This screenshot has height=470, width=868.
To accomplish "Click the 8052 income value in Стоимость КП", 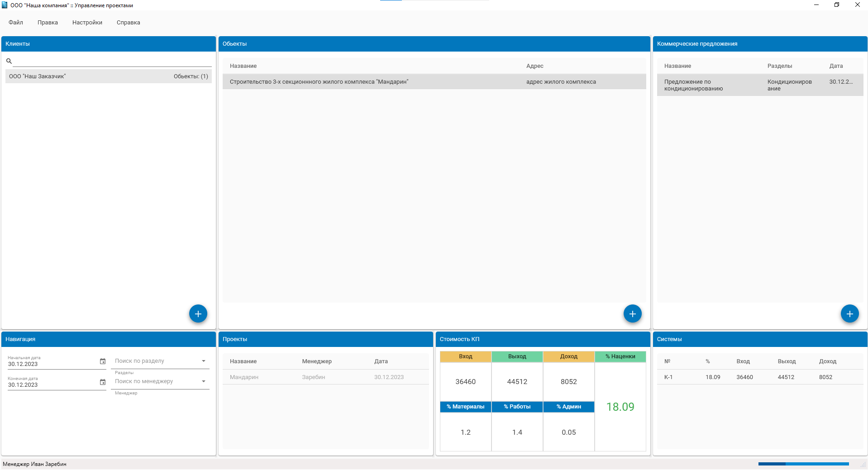I will [x=569, y=382].
